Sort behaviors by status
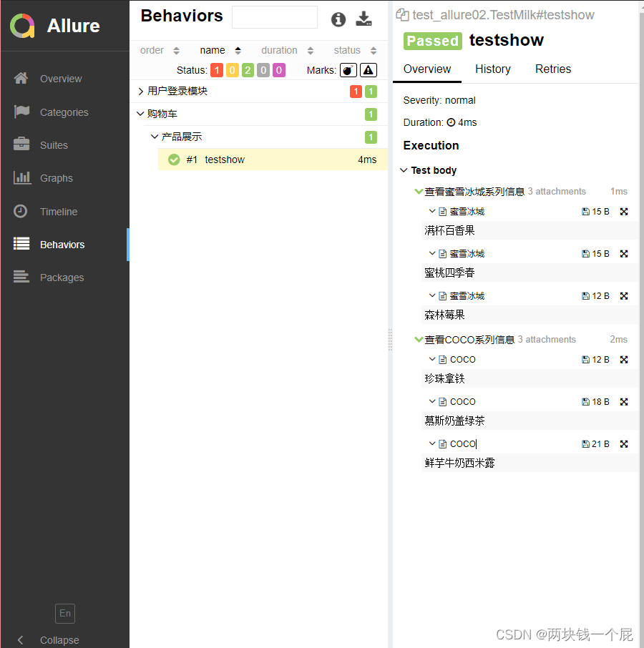644x648 pixels. (355, 50)
